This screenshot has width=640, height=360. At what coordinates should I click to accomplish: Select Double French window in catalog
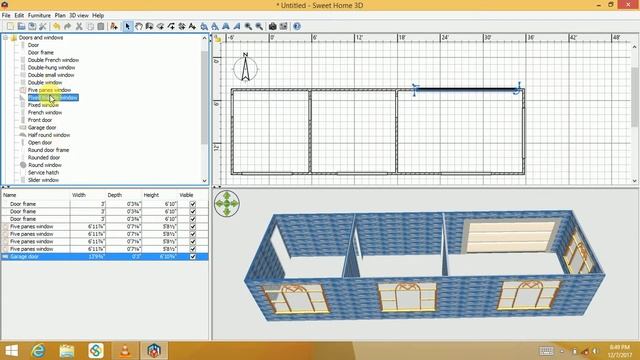pyautogui.click(x=53, y=60)
